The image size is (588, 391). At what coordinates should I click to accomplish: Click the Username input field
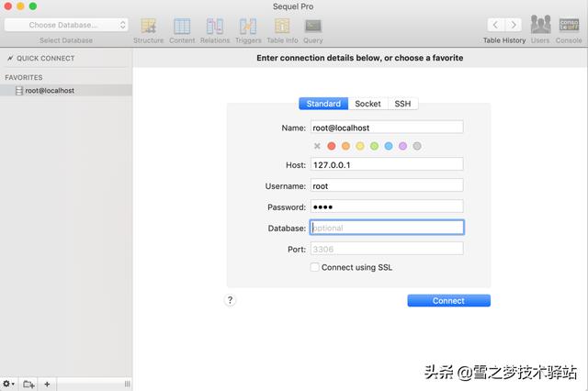tap(387, 185)
